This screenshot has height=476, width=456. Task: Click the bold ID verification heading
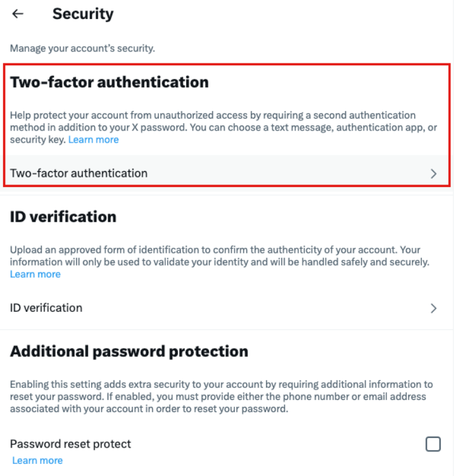coord(63,217)
